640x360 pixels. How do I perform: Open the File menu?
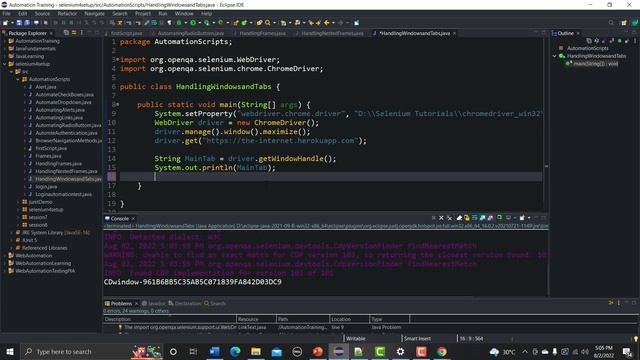tap(7, 13)
